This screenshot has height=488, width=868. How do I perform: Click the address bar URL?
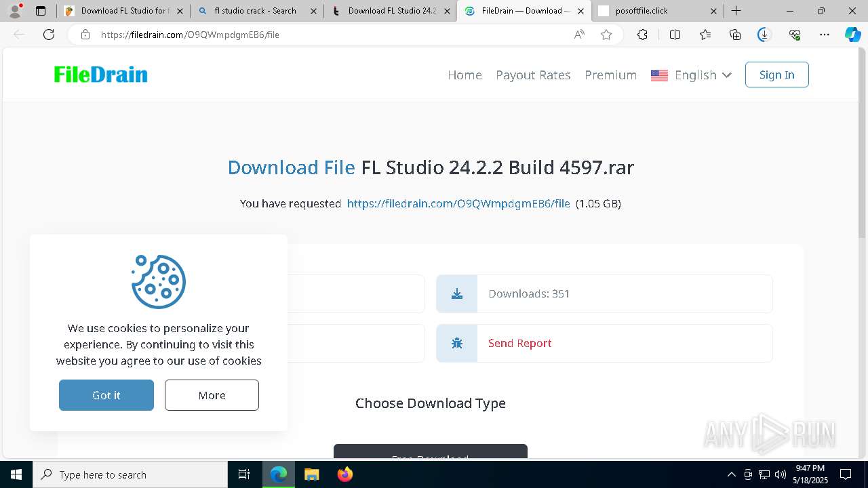click(x=190, y=35)
